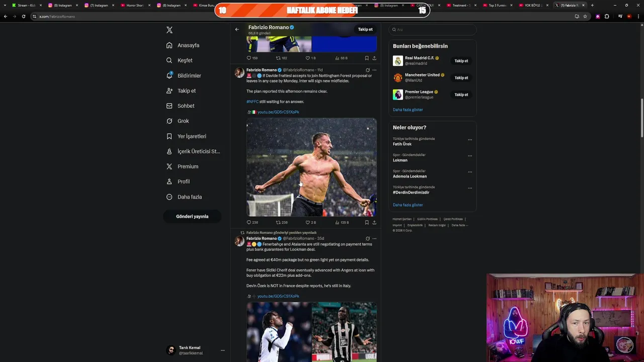Open Grok from sidebar

pyautogui.click(x=178, y=121)
